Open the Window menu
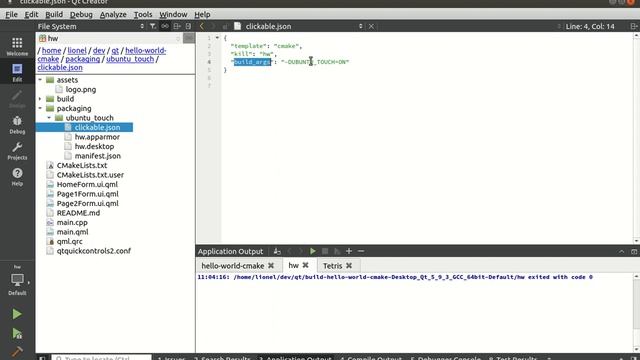This screenshot has width=640, height=360. point(173,14)
